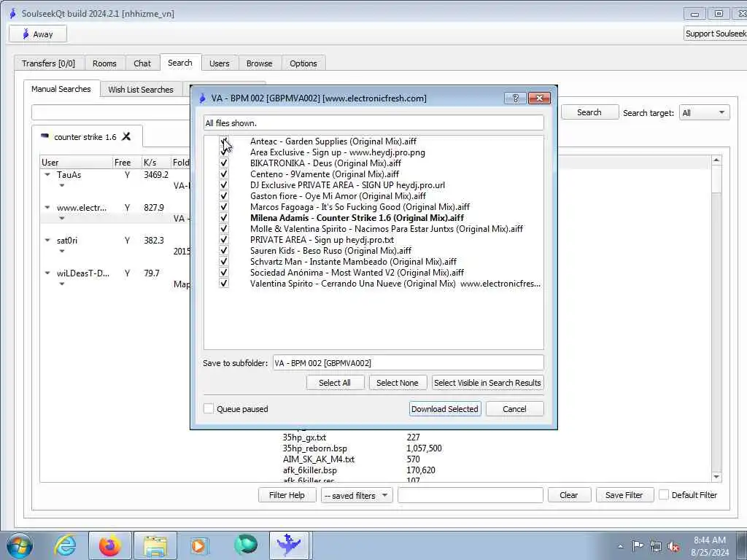The width and height of the screenshot is (747, 560).
Task: Uncheck PRIVATE AREA - Sign up txt checkbox
Action: [223, 239]
